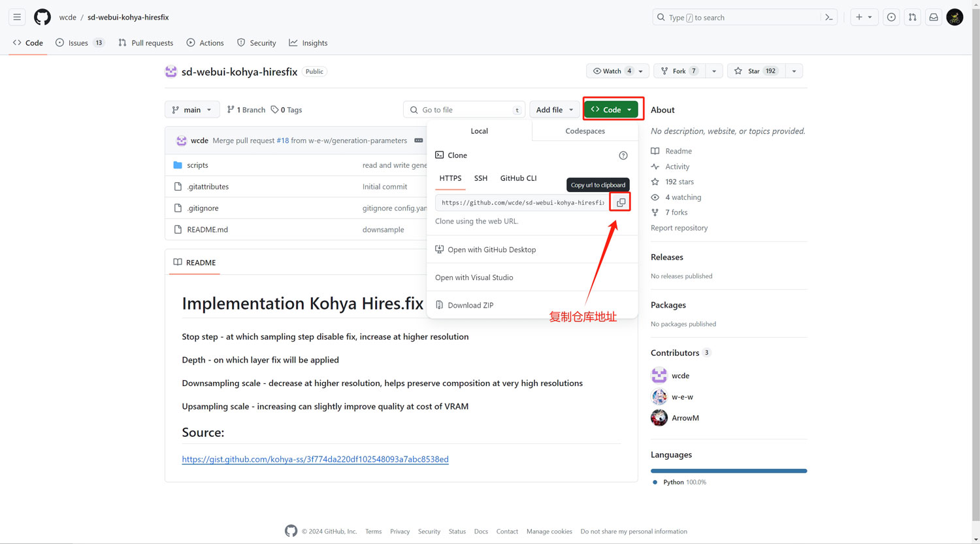The width and height of the screenshot is (980, 544).
Task: Click Download ZIP option
Action: pos(470,305)
